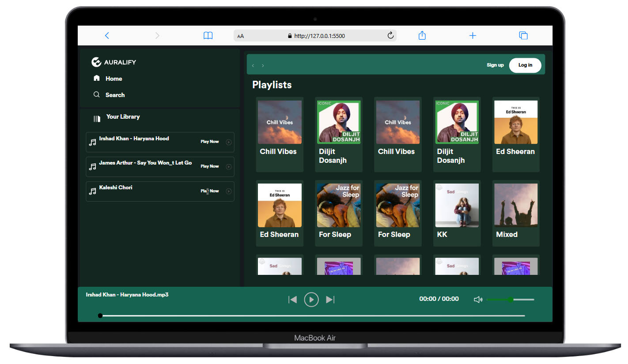
Task: Click the song seek bar handle
Action: 100,315
